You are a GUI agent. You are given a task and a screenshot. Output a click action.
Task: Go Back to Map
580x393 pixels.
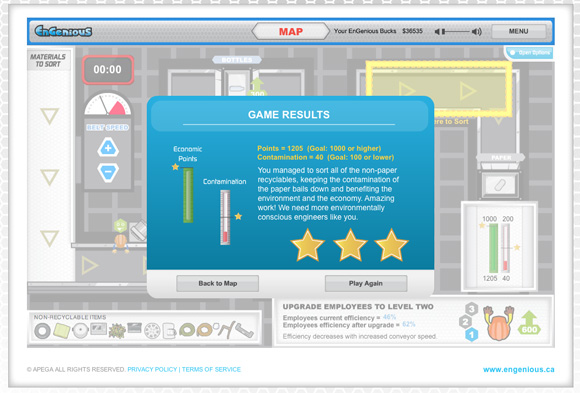(x=218, y=283)
